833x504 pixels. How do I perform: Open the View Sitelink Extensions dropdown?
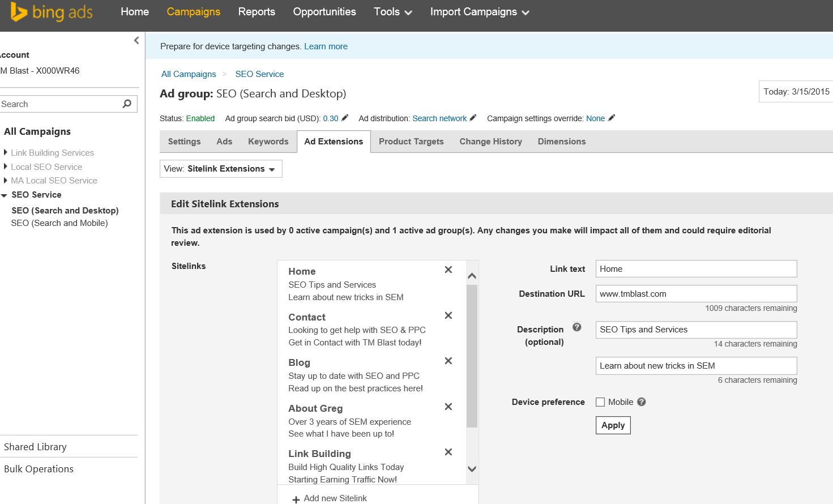221,169
